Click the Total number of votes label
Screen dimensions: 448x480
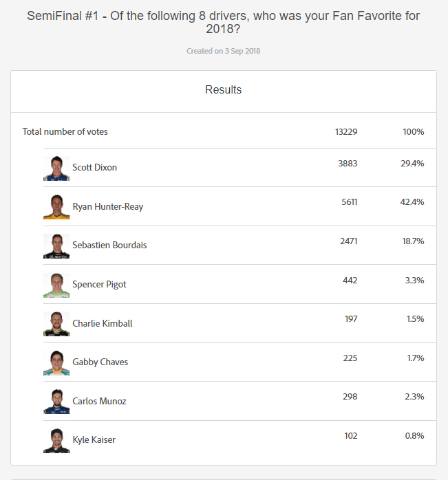(x=65, y=132)
